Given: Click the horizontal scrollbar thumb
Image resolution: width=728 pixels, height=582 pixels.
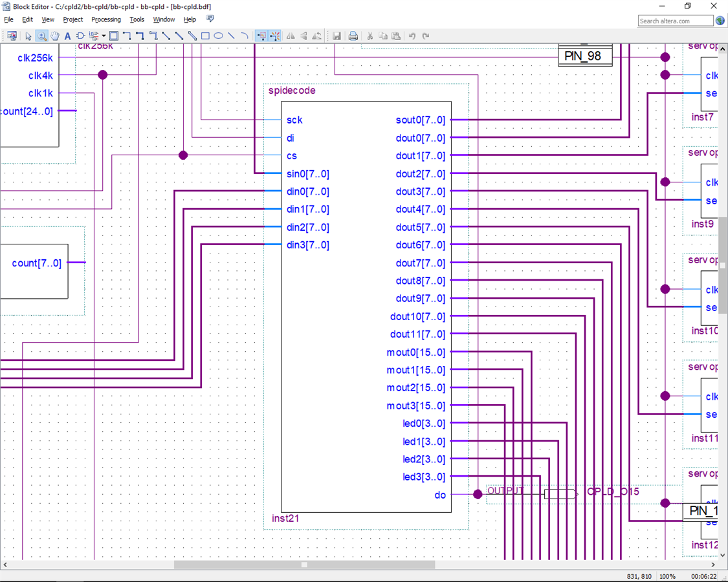Looking at the screenshot, I should pos(304,565).
